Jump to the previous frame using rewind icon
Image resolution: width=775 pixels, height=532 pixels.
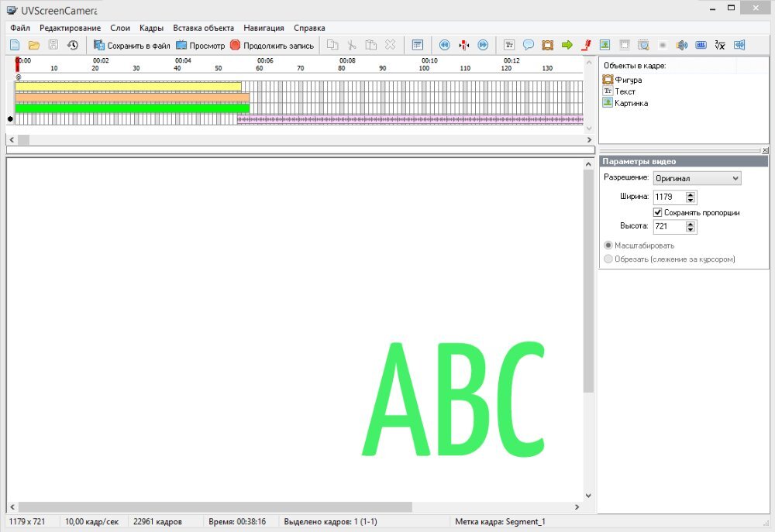pos(444,45)
